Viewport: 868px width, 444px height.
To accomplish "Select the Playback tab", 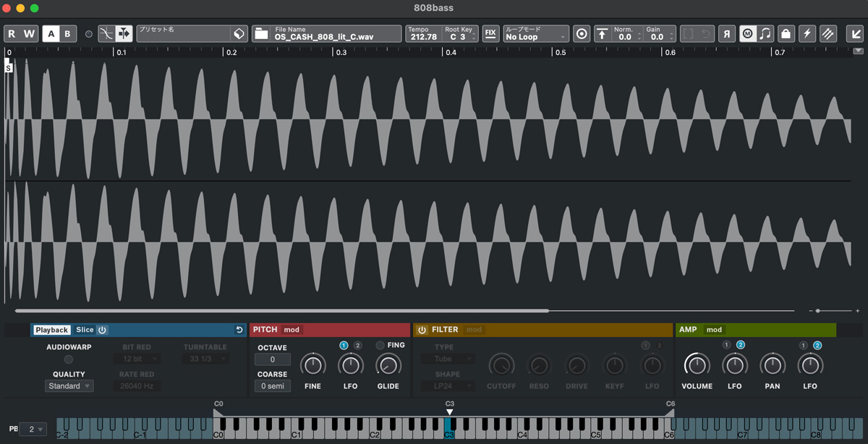I will point(52,330).
